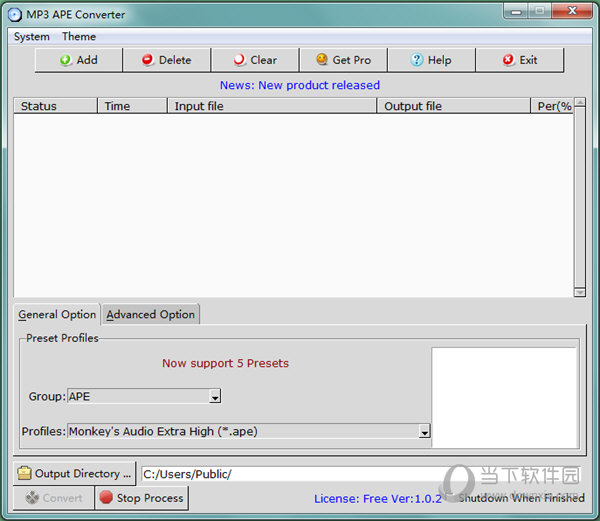Sort by the Input file column header
The width and height of the screenshot is (600, 521).
[272, 106]
